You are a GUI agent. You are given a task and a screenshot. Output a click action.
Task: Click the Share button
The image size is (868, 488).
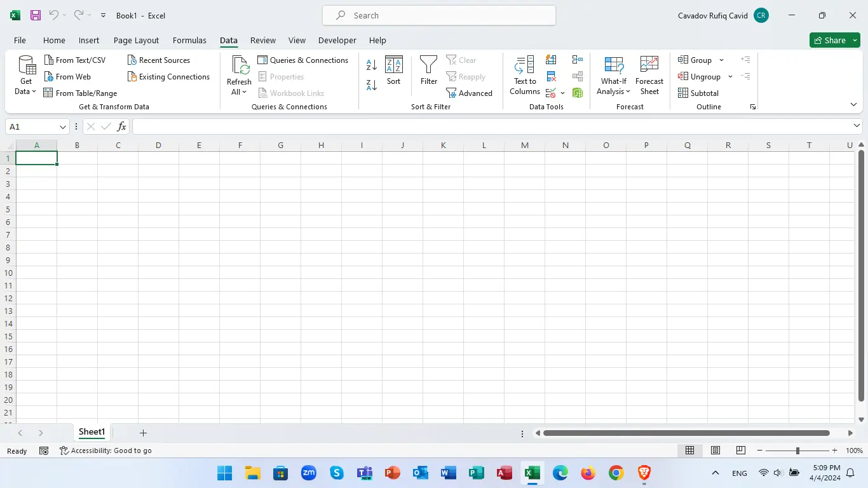[x=828, y=40]
